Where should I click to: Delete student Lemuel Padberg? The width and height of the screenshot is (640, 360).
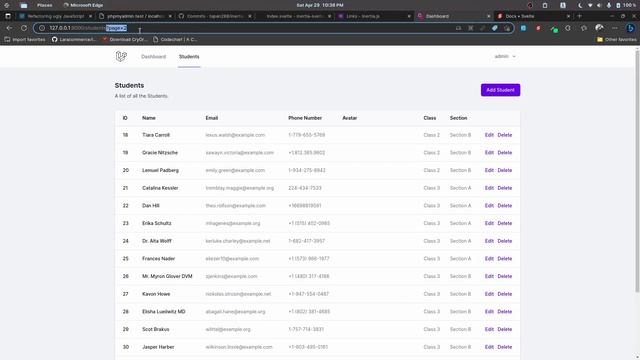coord(504,170)
